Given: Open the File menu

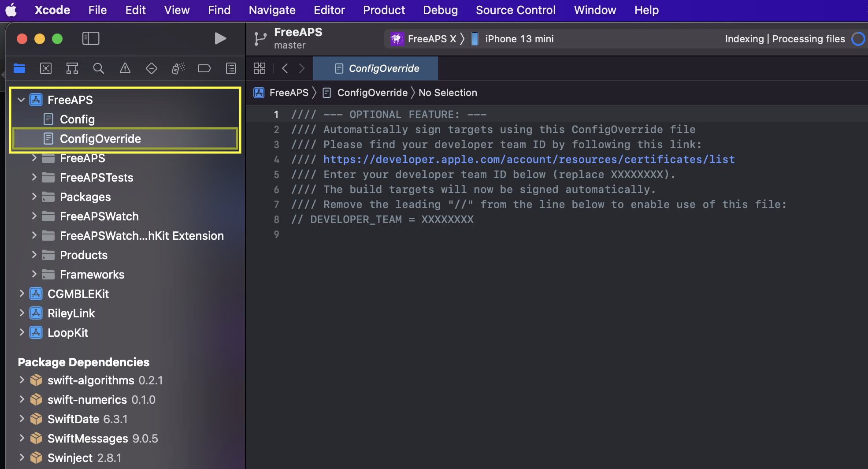Looking at the screenshot, I should tap(97, 10).
